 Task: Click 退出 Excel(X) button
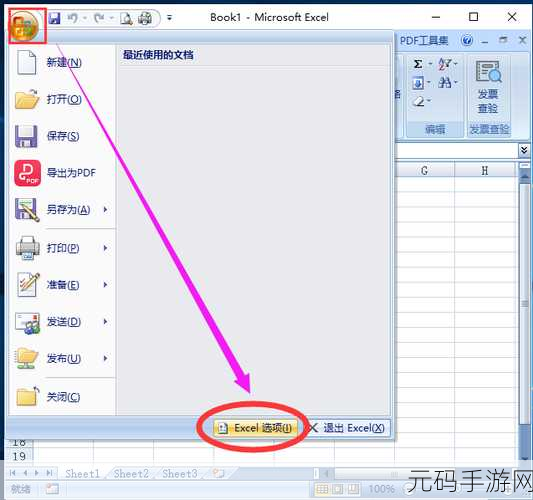click(347, 428)
